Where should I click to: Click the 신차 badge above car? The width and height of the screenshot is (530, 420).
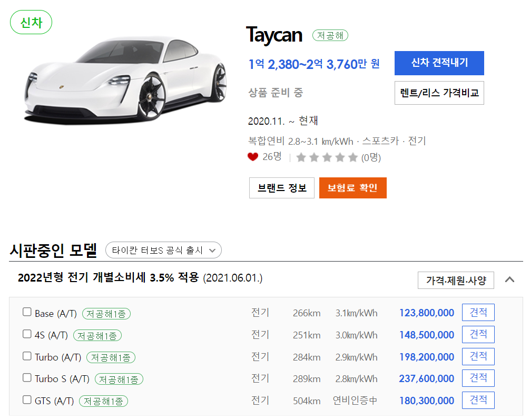coord(31,22)
